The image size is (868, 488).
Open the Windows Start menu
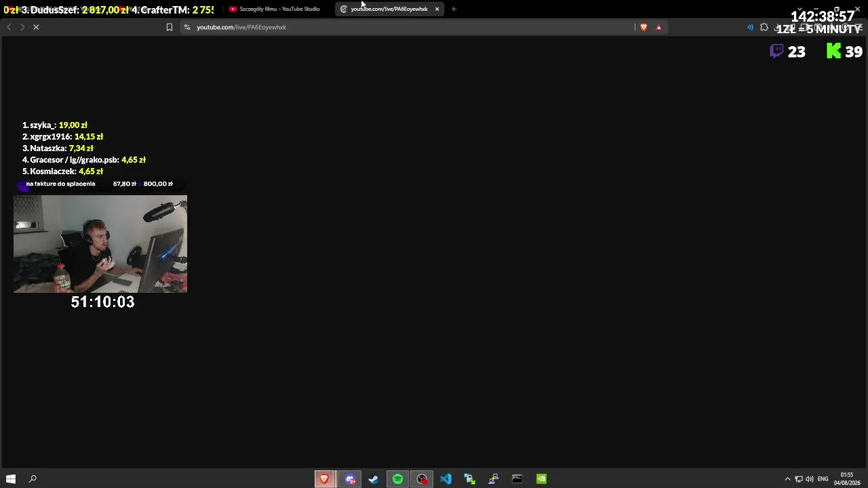click(11, 479)
